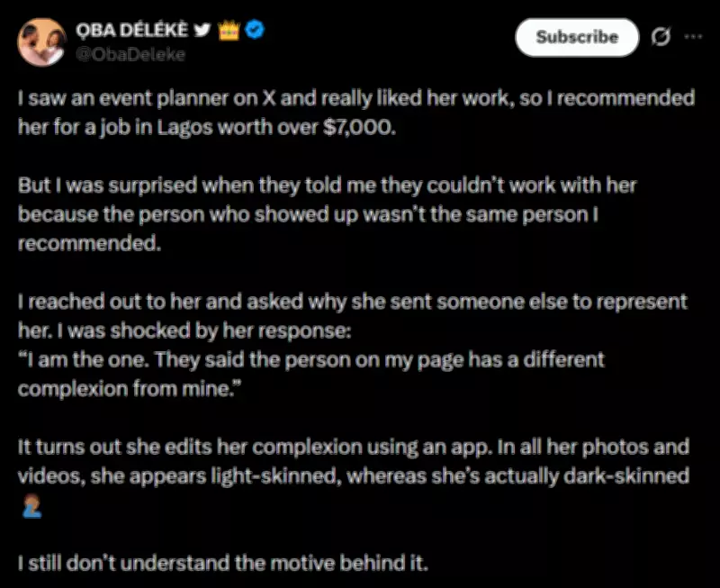This screenshot has width=720, height=588.
Task: Click the Subscribe button
Action: point(576,38)
